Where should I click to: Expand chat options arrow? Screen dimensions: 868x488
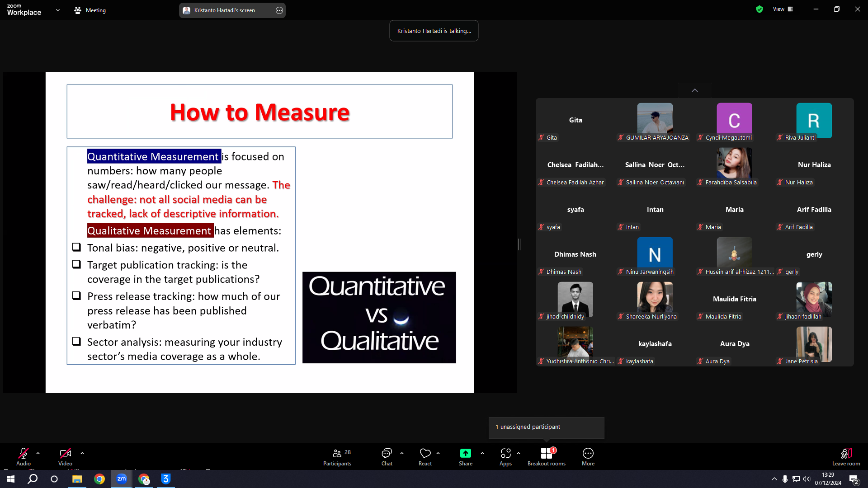402,453
